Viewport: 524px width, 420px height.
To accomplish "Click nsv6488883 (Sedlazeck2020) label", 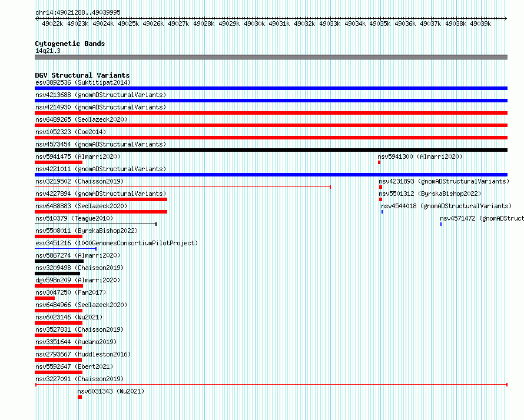I will coord(81,206).
